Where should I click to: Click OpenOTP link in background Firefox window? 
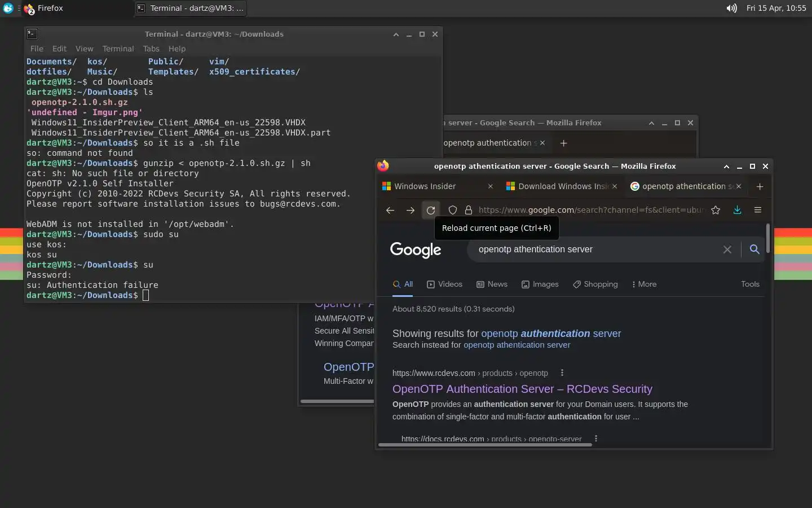[348, 367]
